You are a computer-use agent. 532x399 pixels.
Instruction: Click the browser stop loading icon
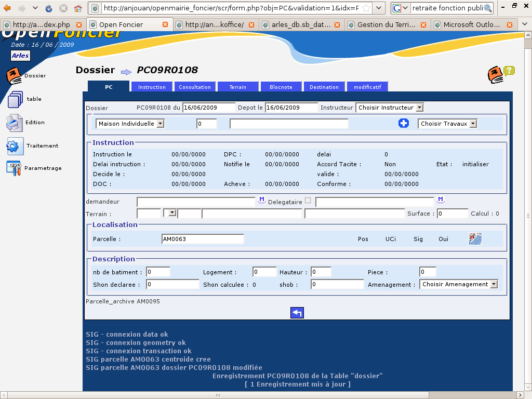pyautogui.click(x=63, y=8)
